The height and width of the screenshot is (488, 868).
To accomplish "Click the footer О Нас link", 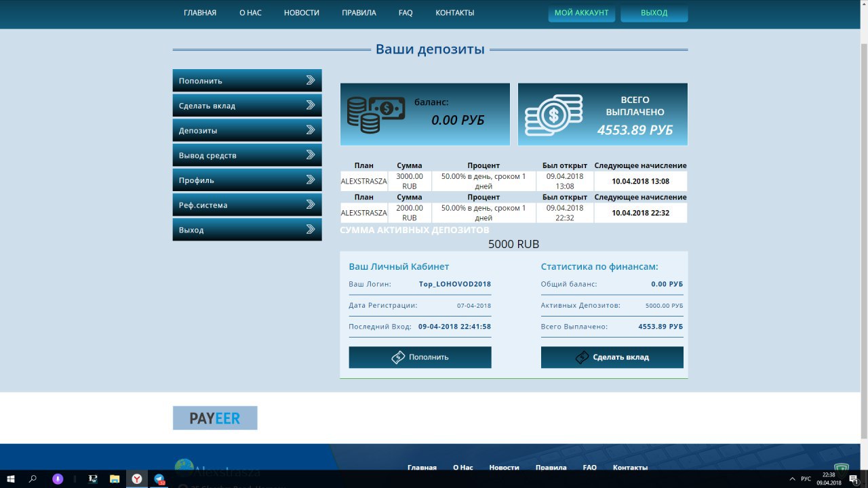I will click(462, 467).
